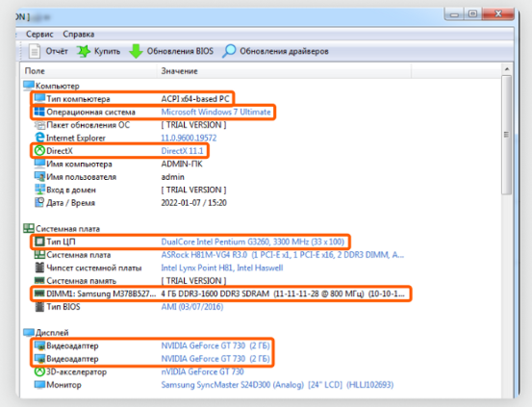Viewport: 532px width, 407px height.
Task: Select the Компьютер section heading
Action: (x=58, y=86)
